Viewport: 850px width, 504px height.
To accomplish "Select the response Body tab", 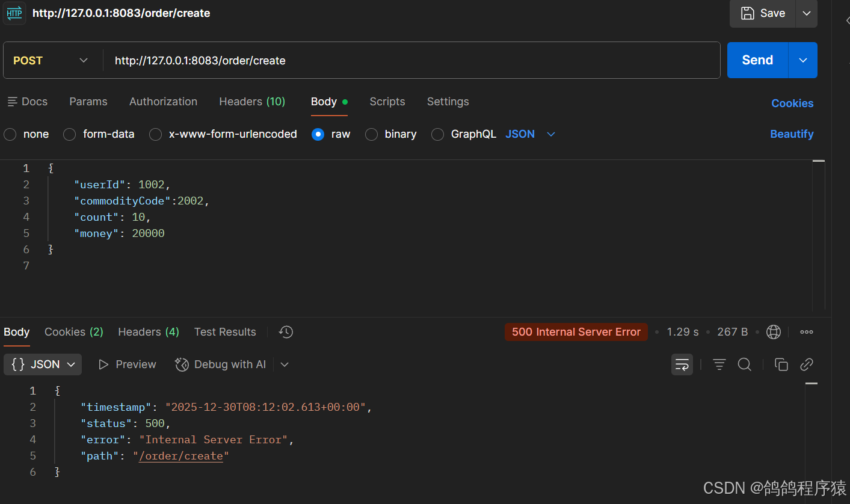I will pyautogui.click(x=17, y=332).
